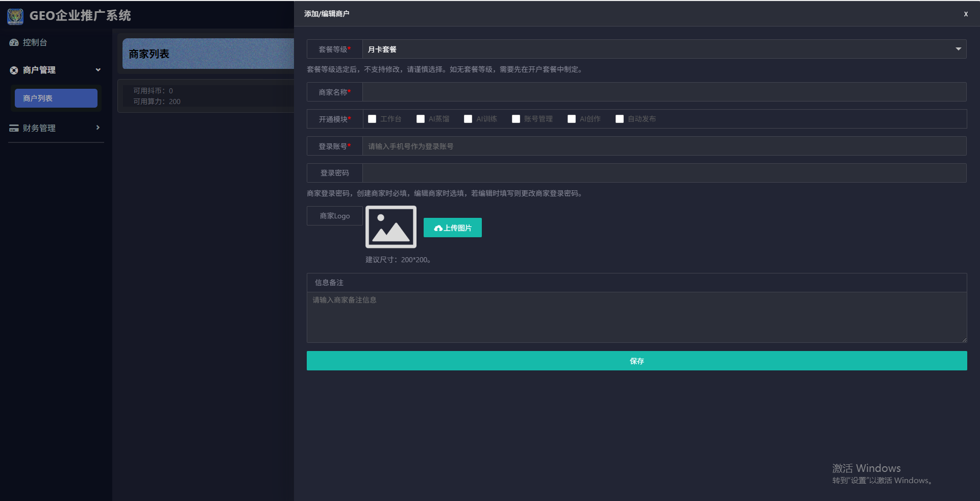Tick the AI蒸馏 module checkbox
Screen dimensions: 980x501
point(421,119)
